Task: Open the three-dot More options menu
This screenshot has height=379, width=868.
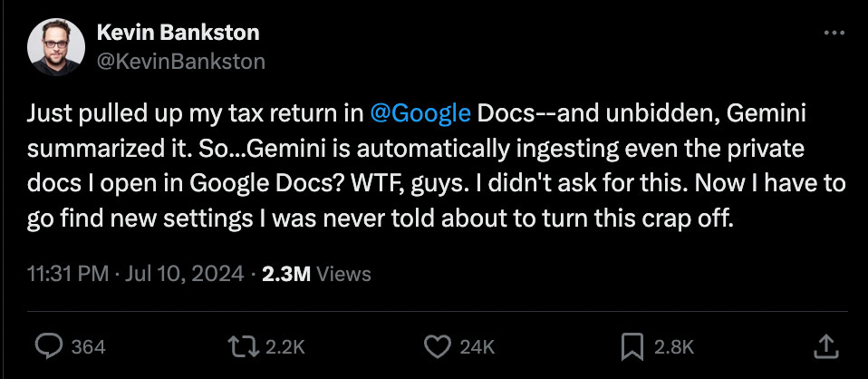Action: pyautogui.click(x=833, y=34)
